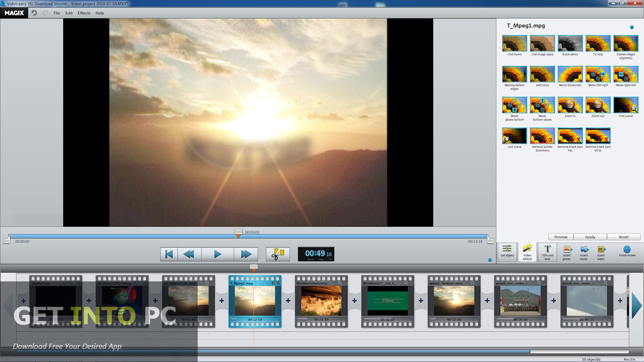Choose the Move bottom-above effect
The image size is (644, 362).
542,105
